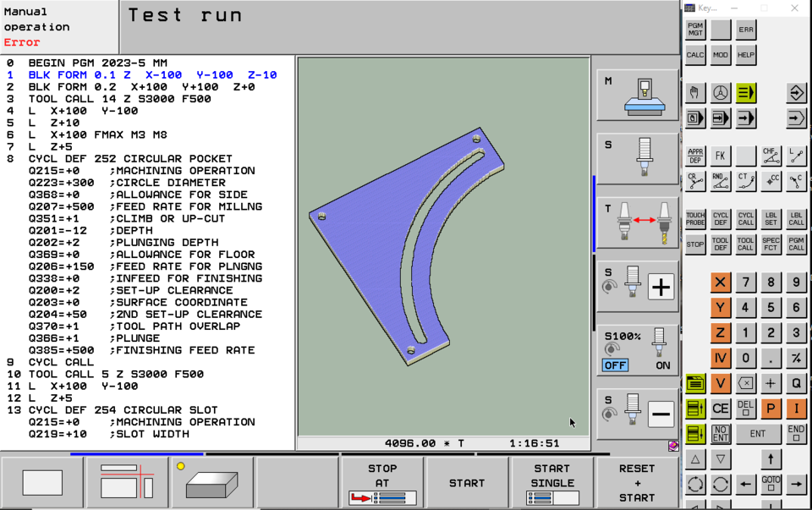This screenshot has height=510, width=812.
Task: Select the TOUCH PROBE cycles key
Action: click(x=694, y=217)
